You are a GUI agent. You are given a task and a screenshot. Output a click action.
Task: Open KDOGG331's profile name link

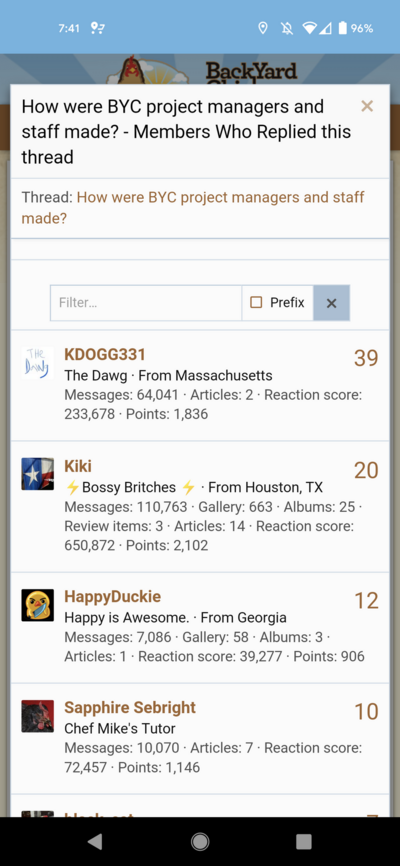click(x=105, y=355)
